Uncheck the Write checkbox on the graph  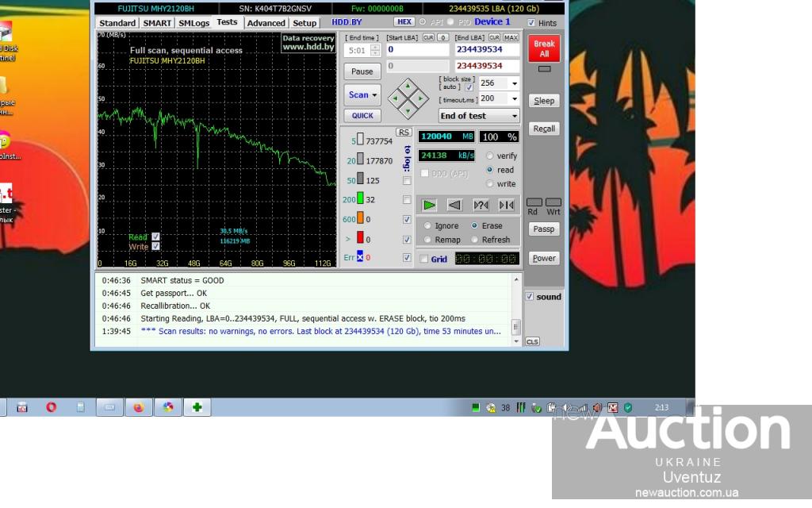click(x=155, y=247)
